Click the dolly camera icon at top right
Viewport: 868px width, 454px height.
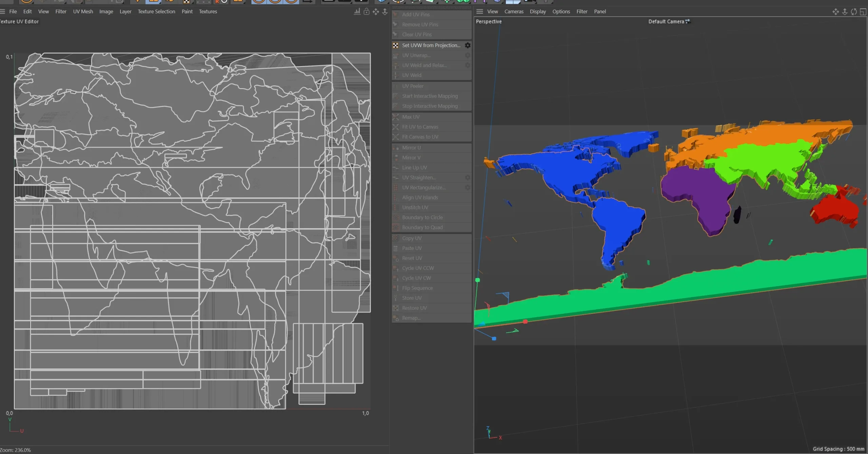[844, 12]
